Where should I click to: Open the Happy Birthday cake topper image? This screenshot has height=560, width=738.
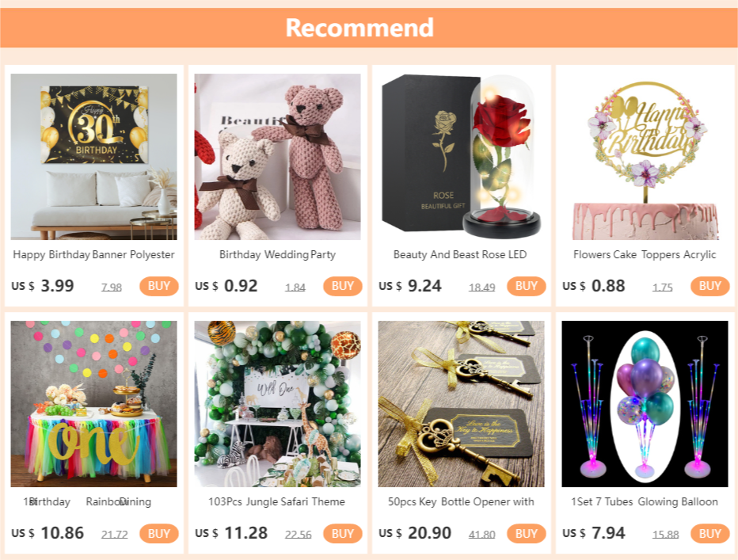click(x=645, y=156)
